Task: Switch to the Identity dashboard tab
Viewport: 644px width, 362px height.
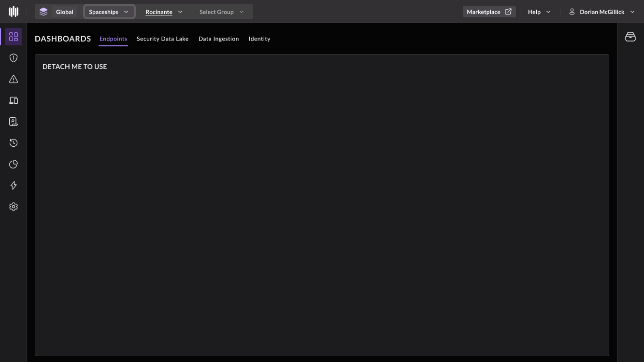Action: coord(259,39)
